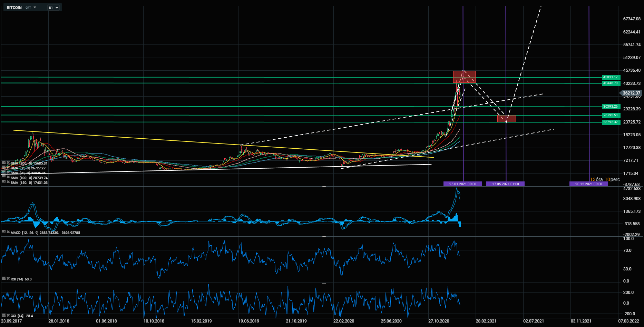
Task: Remove the CCI indicator with X
Action: (8, 316)
